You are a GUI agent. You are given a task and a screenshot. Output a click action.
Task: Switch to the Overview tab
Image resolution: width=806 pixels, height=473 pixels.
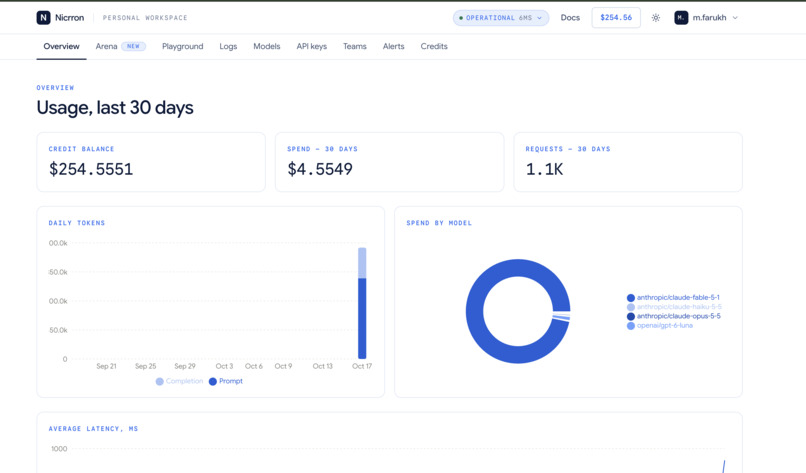point(61,46)
